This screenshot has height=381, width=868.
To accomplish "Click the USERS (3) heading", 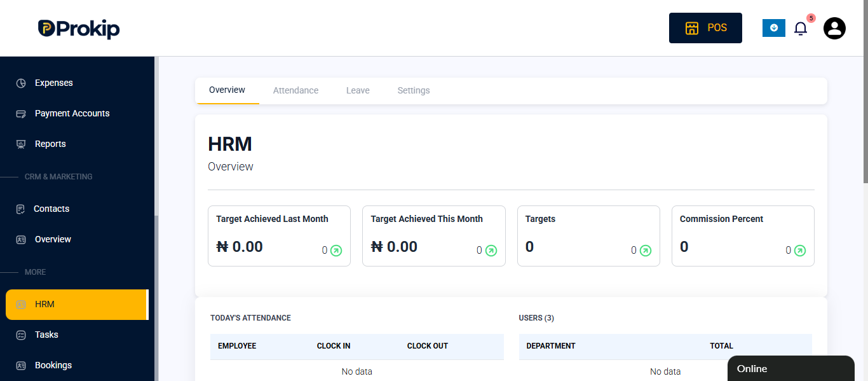I will (536, 318).
